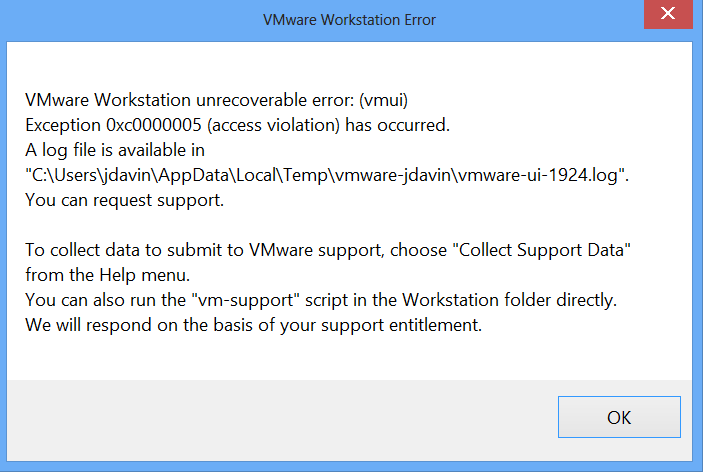Click the exception code 0xc0000005 text
This screenshot has height=476, width=706.
pos(154,125)
